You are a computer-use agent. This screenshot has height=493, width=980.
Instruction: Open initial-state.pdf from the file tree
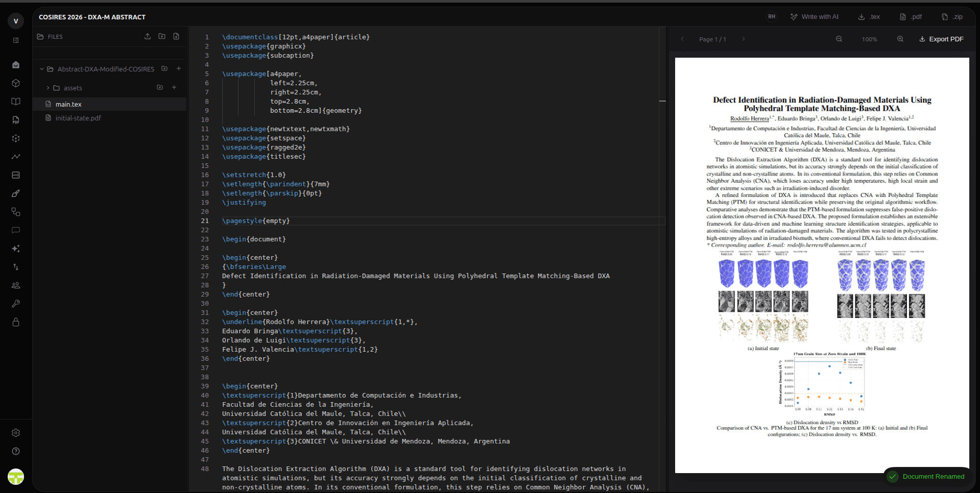pos(78,118)
